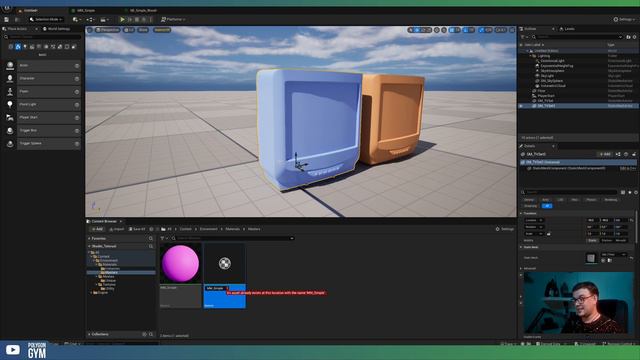Collapse the Static Mesh section in Details
Viewport: 640px width, 360px height.
click(521, 247)
